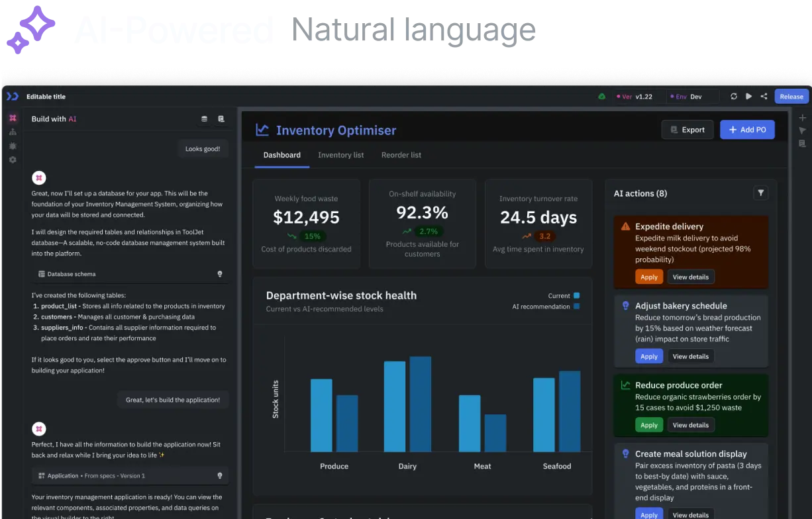Image resolution: width=812 pixels, height=519 pixels.
Task: Apply the Expedite delivery action
Action: [648, 277]
